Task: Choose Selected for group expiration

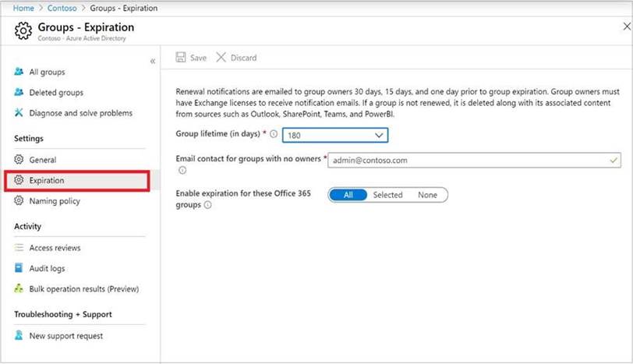Action: coord(387,195)
